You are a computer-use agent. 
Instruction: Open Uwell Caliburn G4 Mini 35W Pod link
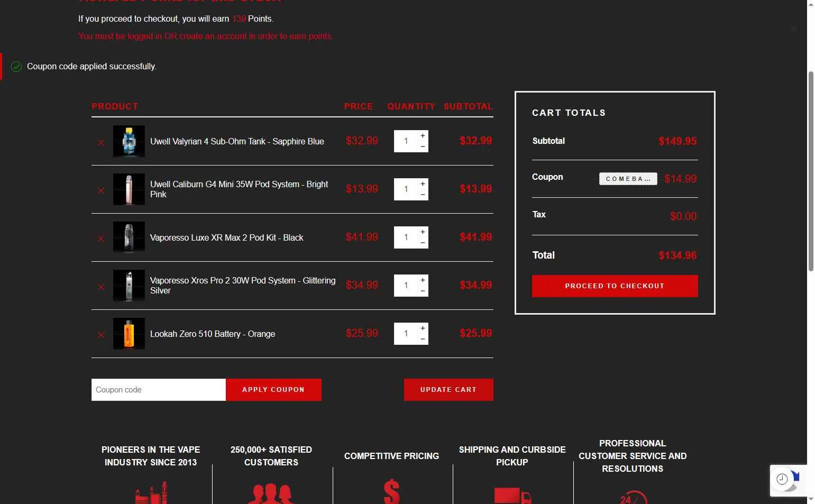(x=239, y=189)
